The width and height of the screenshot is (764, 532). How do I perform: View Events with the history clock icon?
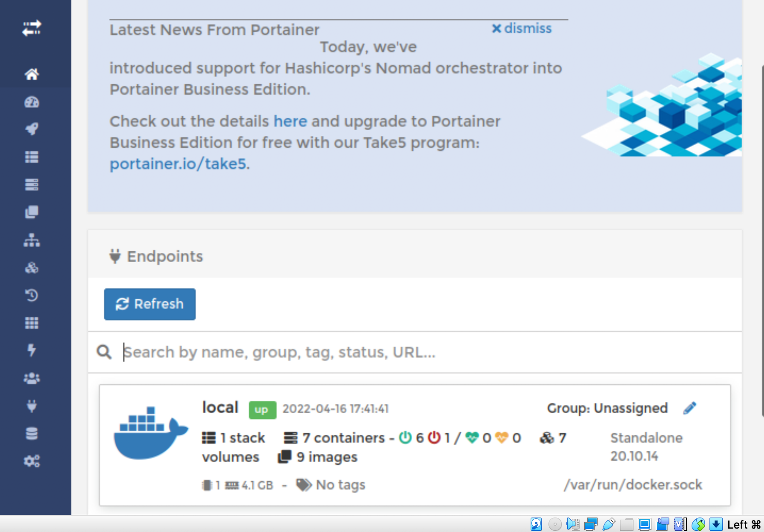point(32,295)
